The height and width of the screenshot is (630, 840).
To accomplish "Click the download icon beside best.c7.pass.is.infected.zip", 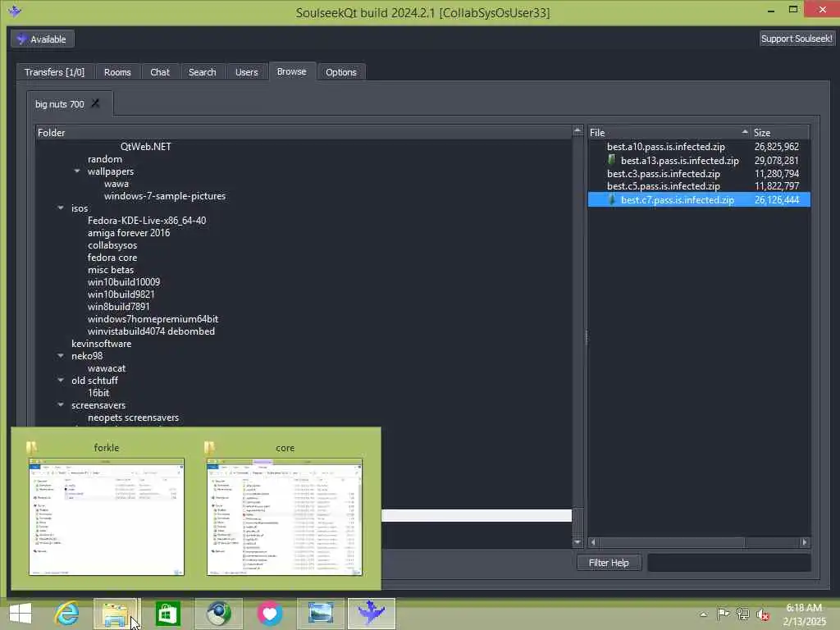I will [612, 199].
